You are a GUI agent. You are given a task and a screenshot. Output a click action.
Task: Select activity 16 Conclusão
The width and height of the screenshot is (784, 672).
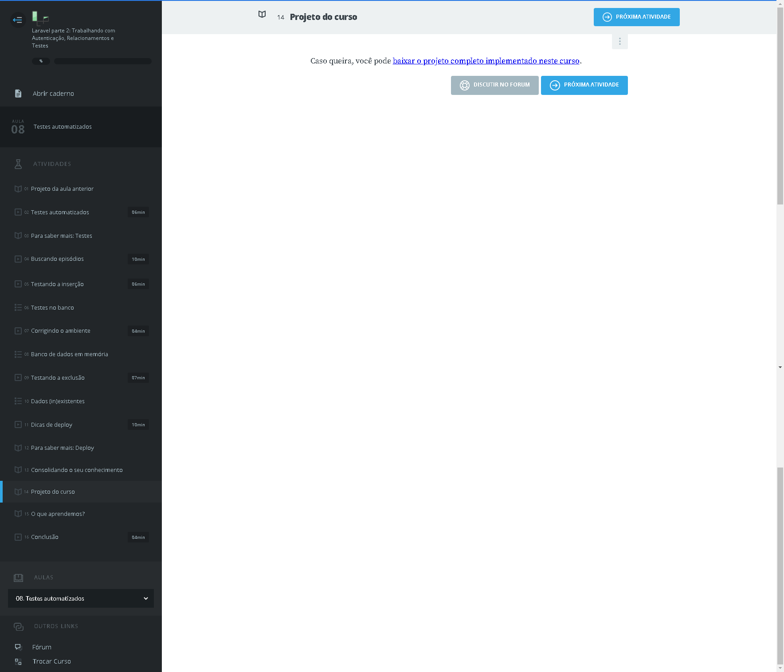45,537
